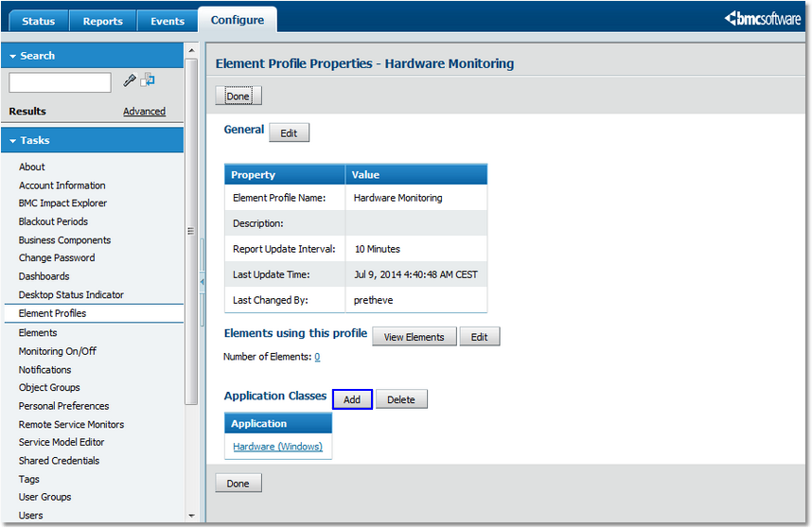Click the Application column header
Screen dimensions: 812x529
(x=278, y=423)
